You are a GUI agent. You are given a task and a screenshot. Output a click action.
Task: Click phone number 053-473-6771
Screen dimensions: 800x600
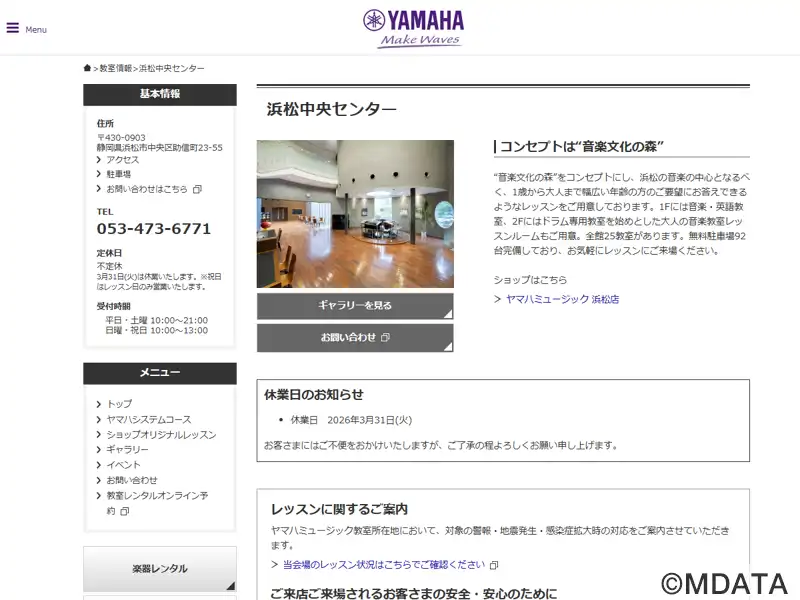coord(154,229)
